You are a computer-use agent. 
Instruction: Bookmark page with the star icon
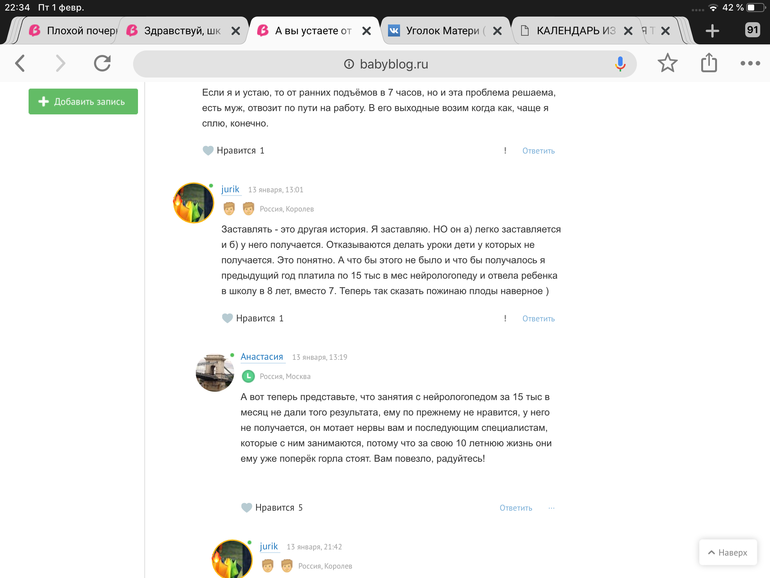[x=667, y=63]
